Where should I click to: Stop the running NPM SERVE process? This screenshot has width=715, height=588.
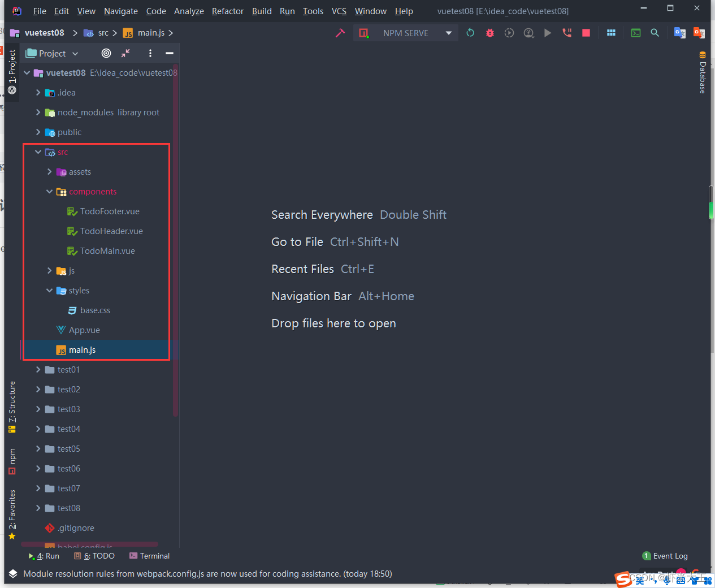[x=586, y=33]
